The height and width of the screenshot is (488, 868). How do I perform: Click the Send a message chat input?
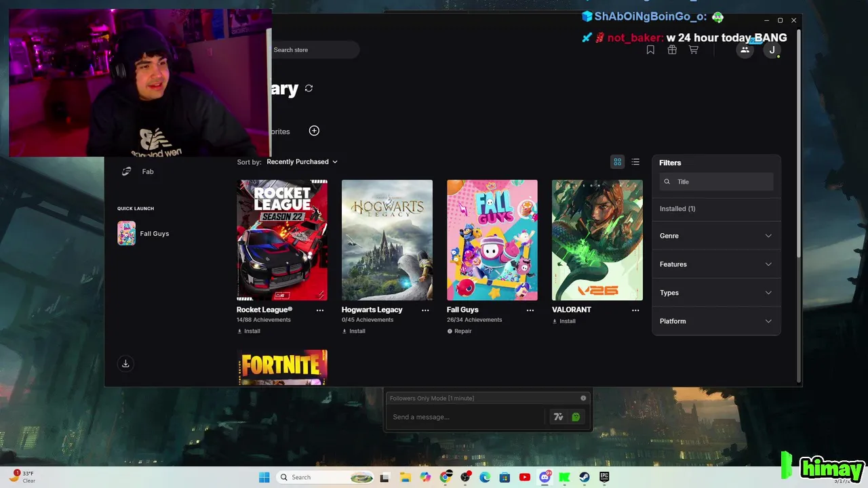pos(467,417)
